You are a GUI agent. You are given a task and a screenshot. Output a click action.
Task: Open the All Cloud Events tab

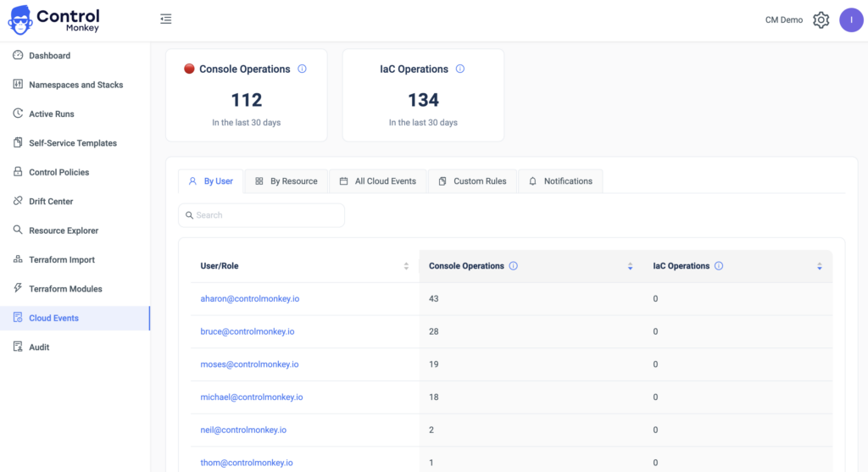point(378,181)
